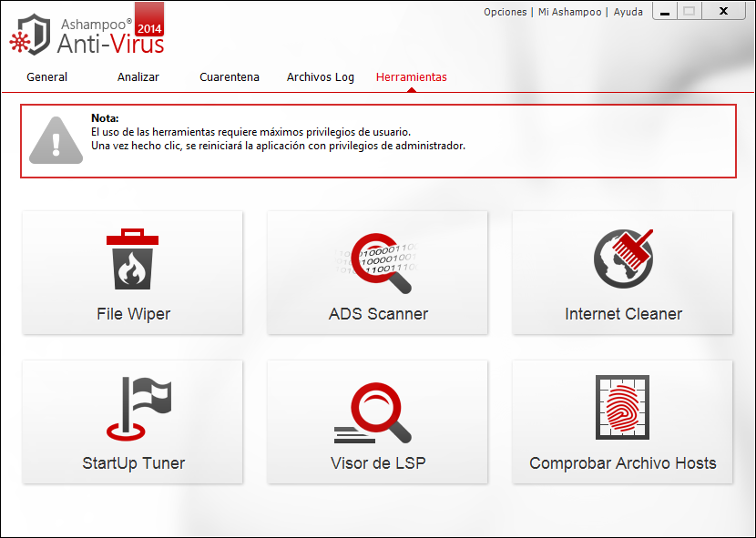This screenshot has height=538, width=756.
Task: Click the StartUp Tuner label
Action: click(134, 463)
